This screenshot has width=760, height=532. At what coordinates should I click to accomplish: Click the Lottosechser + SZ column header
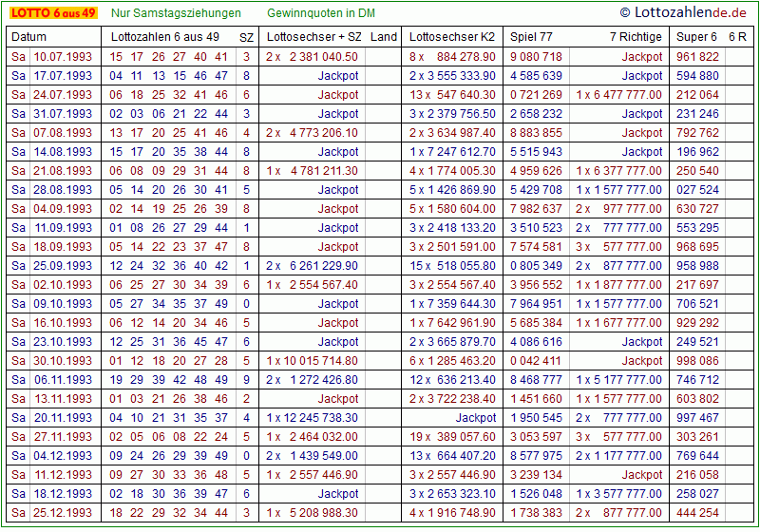point(313,37)
